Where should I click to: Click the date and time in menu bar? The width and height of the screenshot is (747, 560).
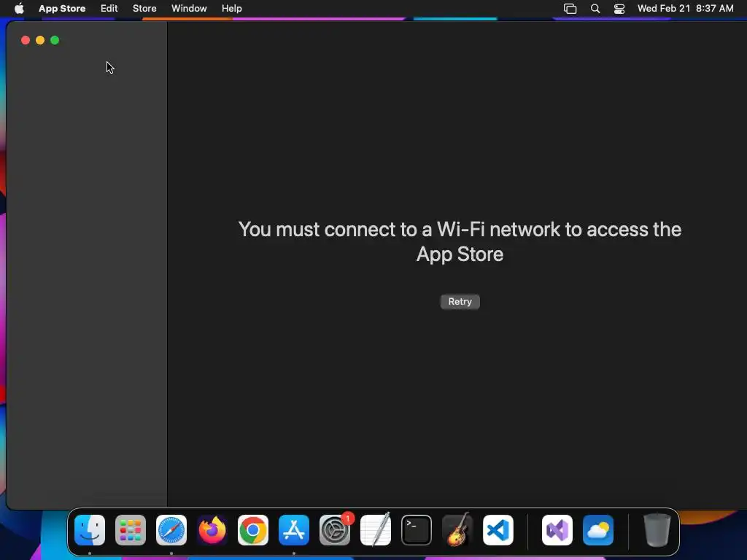tap(686, 8)
